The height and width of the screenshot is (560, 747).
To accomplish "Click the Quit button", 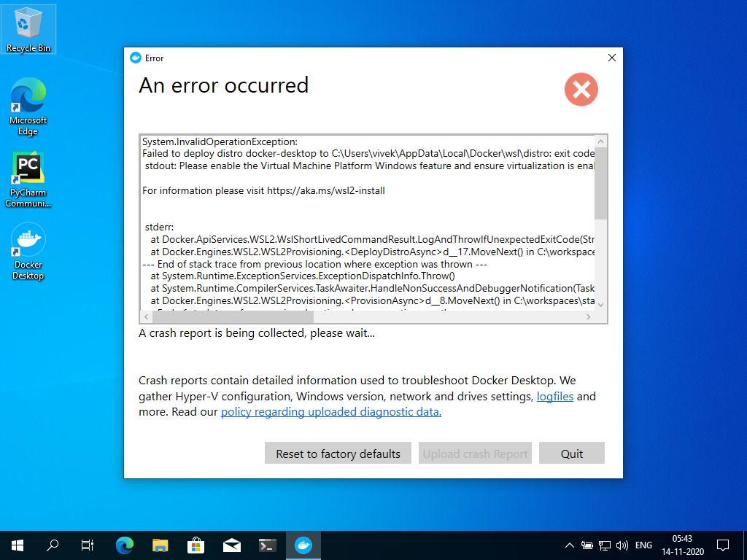I will point(572,453).
